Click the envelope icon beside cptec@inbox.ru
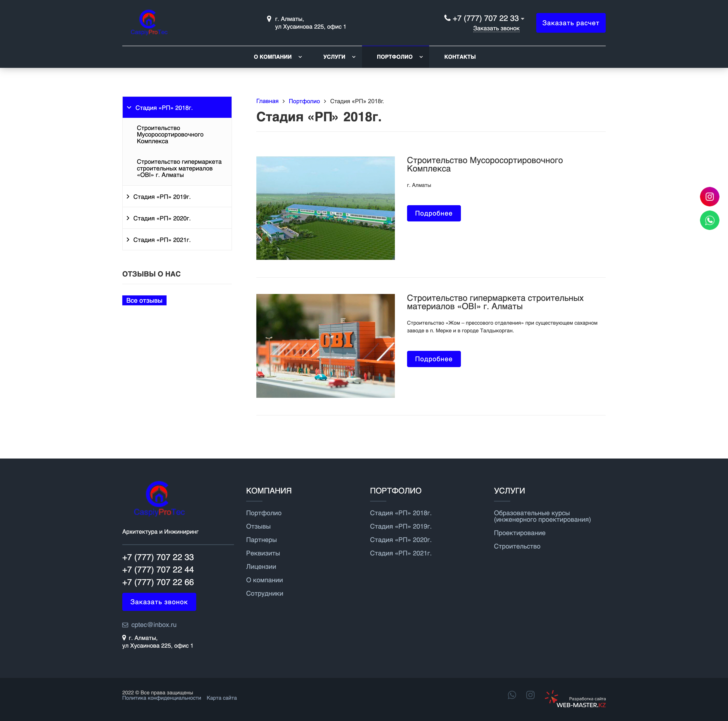 pyautogui.click(x=125, y=625)
